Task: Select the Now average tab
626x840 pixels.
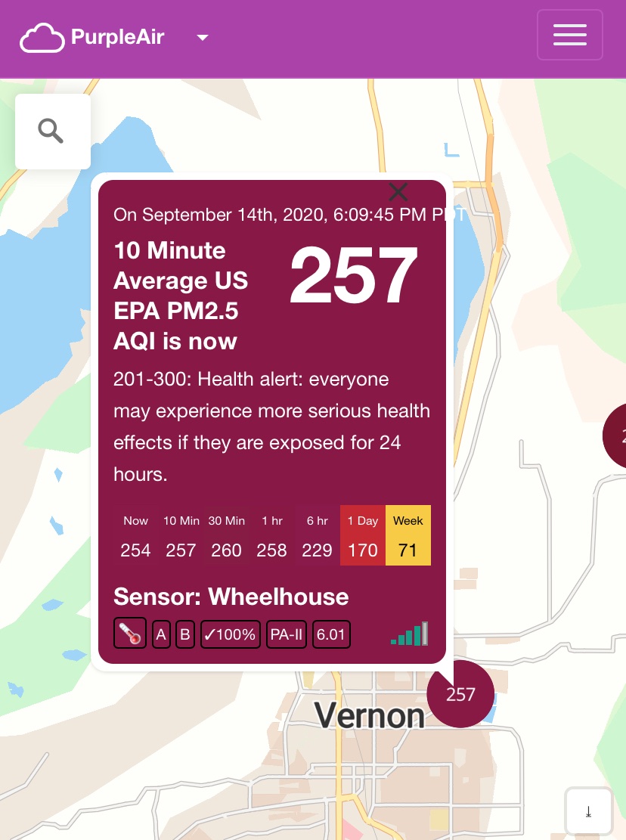Action: [136, 535]
